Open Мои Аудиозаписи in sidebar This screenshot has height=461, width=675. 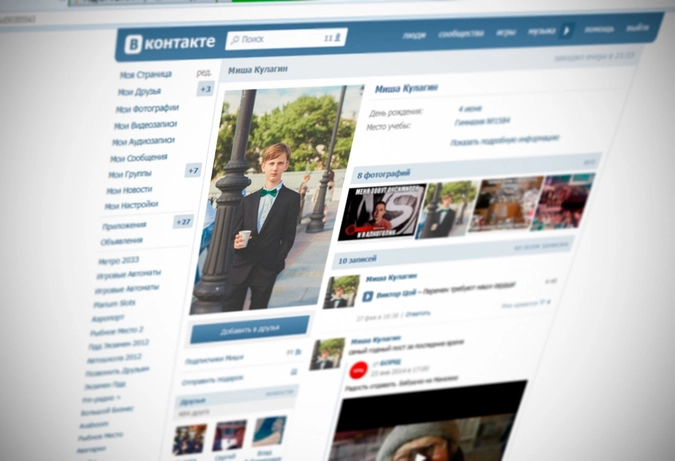coord(143,141)
